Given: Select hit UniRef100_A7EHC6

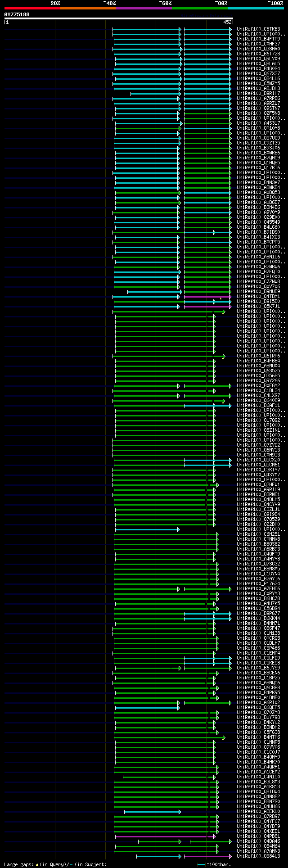Looking at the screenshot, I should [258, 589].
